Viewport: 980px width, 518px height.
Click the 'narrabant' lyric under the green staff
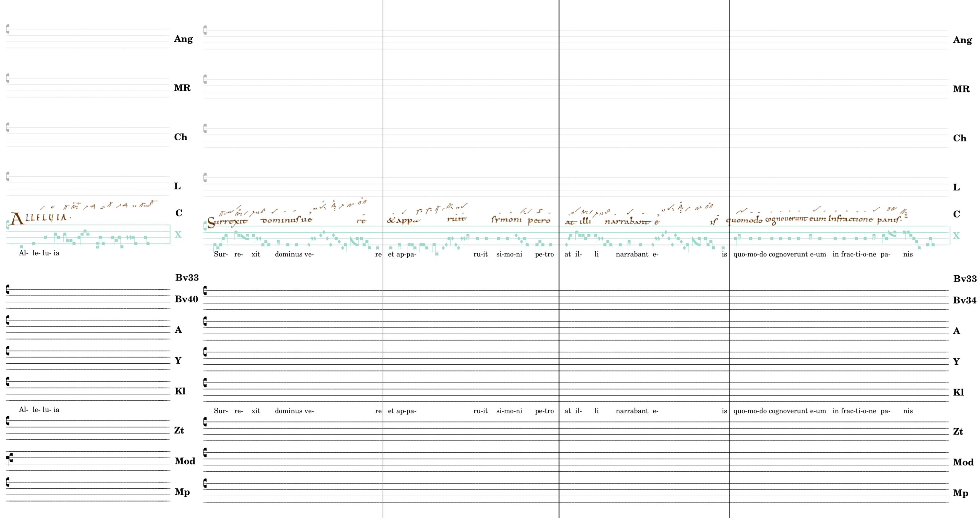[x=632, y=254]
